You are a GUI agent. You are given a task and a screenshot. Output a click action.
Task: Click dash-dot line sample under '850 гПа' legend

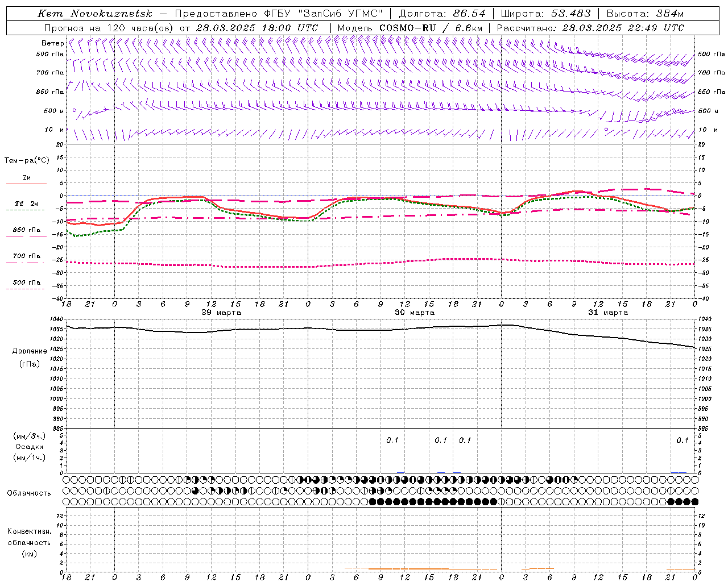(26, 236)
